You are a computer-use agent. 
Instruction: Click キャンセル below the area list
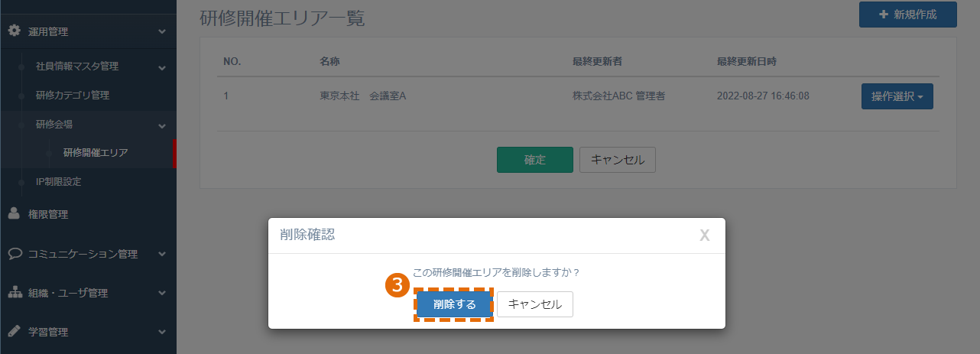618,160
